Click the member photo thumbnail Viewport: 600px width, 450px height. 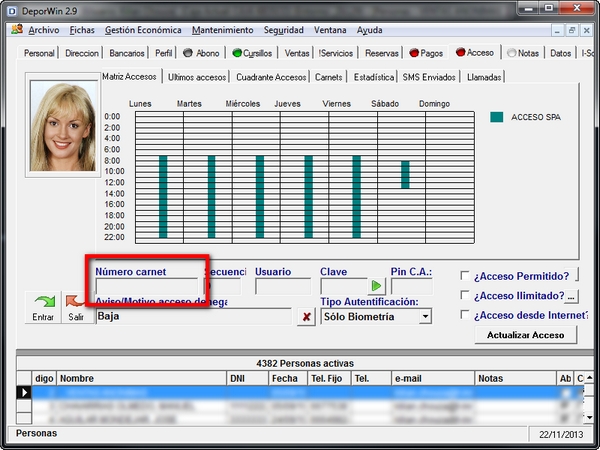pyautogui.click(x=63, y=126)
